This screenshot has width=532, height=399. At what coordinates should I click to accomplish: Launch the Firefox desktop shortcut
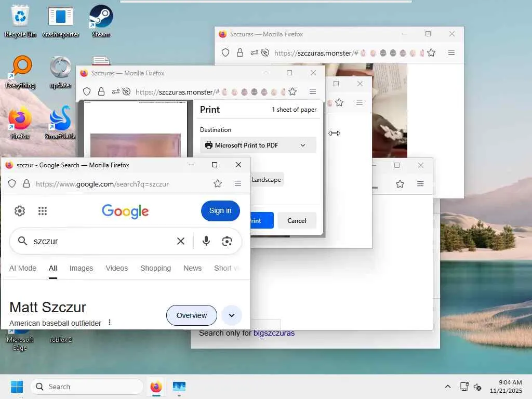click(x=20, y=123)
